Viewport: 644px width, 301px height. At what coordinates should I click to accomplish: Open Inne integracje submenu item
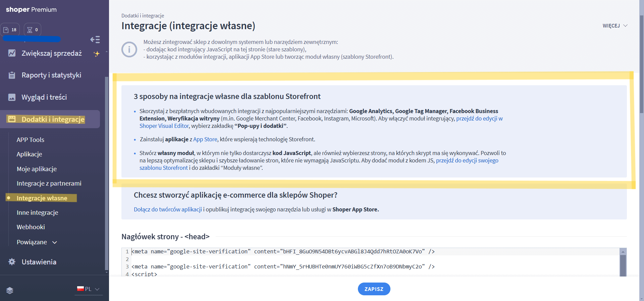(38, 212)
